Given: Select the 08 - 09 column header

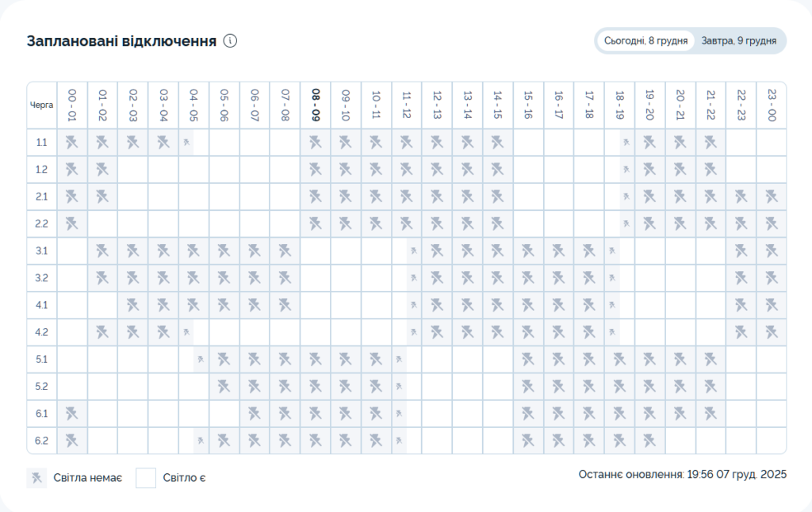Looking at the screenshot, I should pos(316,105).
